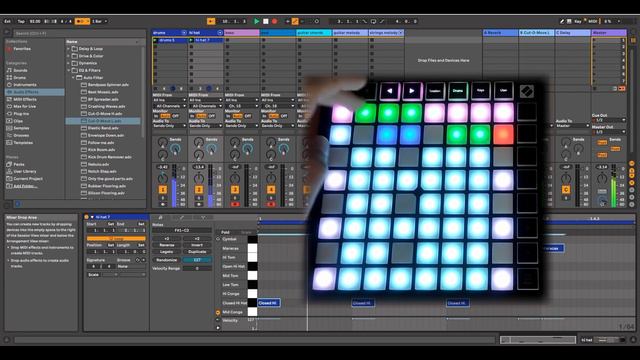640x360 pixels.
Task: Click the Stop button in the transport
Action: (266, 21)
